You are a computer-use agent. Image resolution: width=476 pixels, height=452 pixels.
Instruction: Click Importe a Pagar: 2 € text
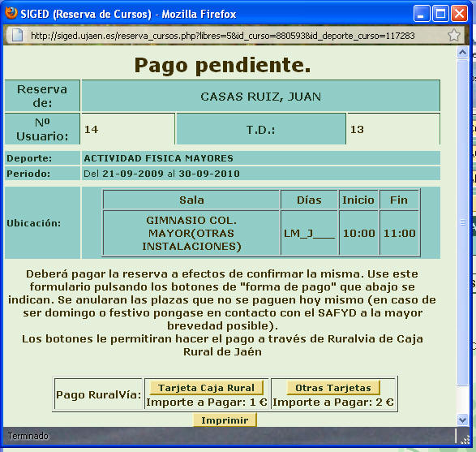pyautogui.click(x=333, y=402)
